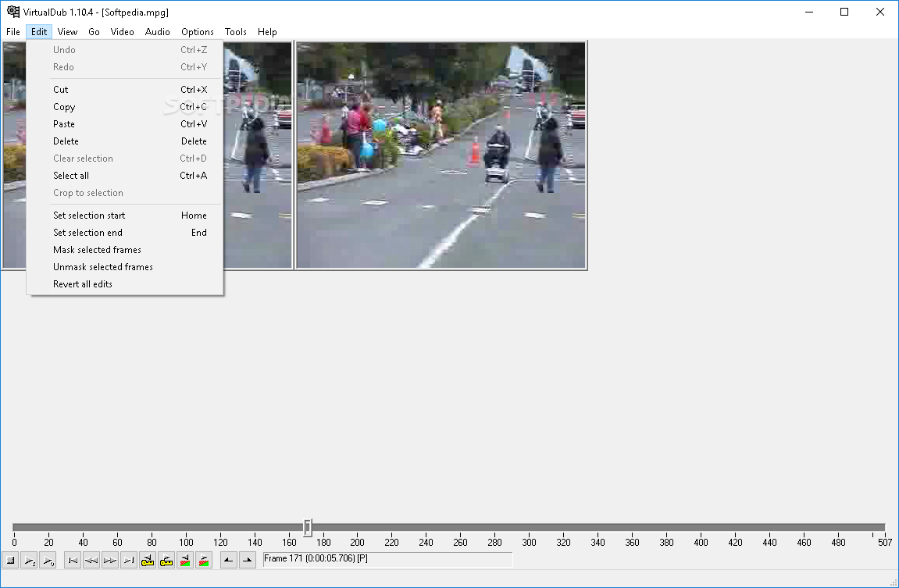Viewport: 899px width, 588px height.
Task: Choose Mask selected frames
Action: [x=125, y=250]
